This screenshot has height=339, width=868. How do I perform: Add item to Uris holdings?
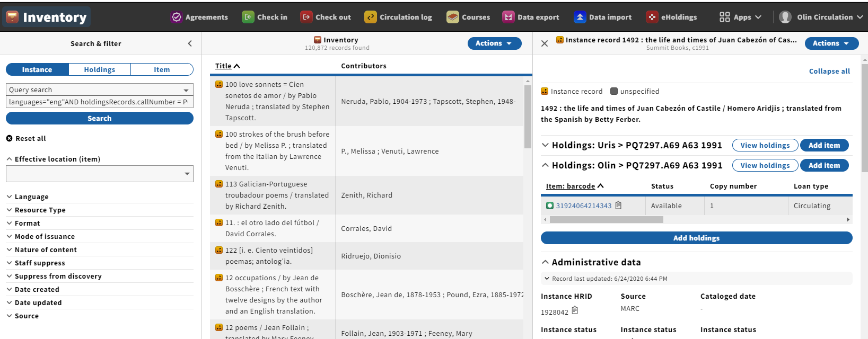click(825, 145)
